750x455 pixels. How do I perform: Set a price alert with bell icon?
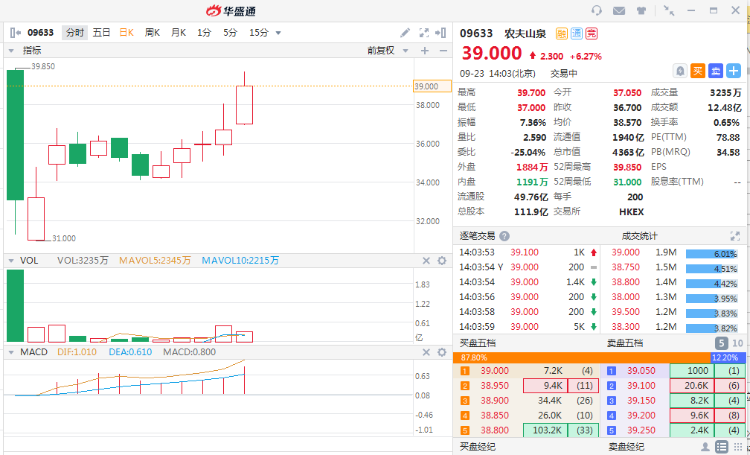click(x=679, y=71)
